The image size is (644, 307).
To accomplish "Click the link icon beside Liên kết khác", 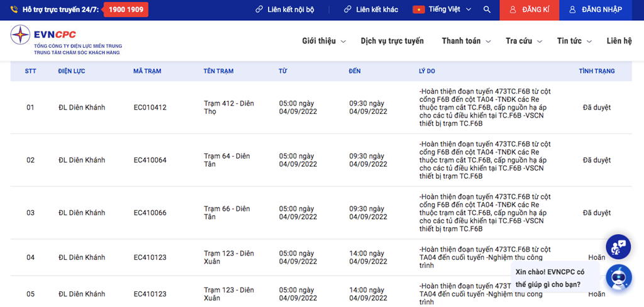I will tap(348, 9).
